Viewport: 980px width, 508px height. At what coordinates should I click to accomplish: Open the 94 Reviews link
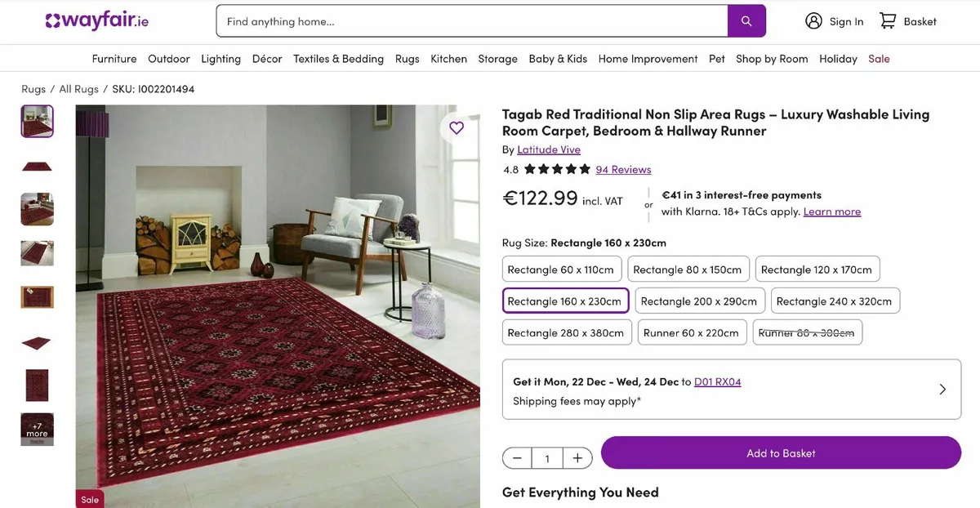click(623, 169)
